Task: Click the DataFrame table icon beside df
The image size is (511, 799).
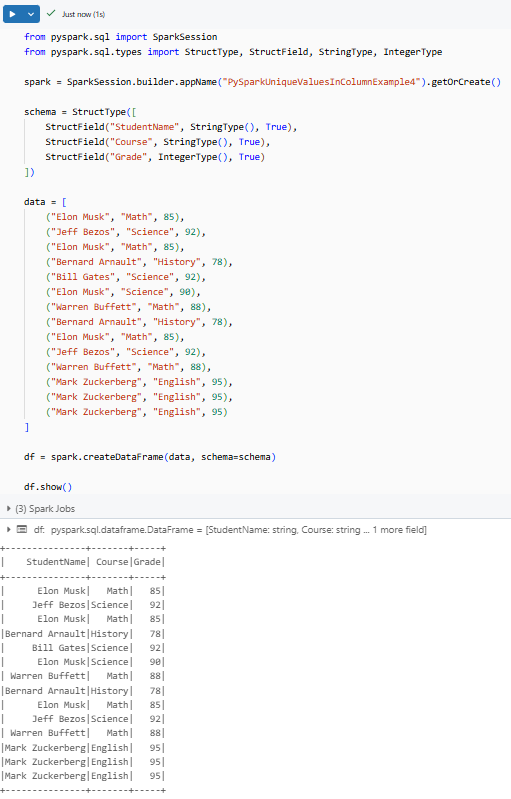Action: 22,530
